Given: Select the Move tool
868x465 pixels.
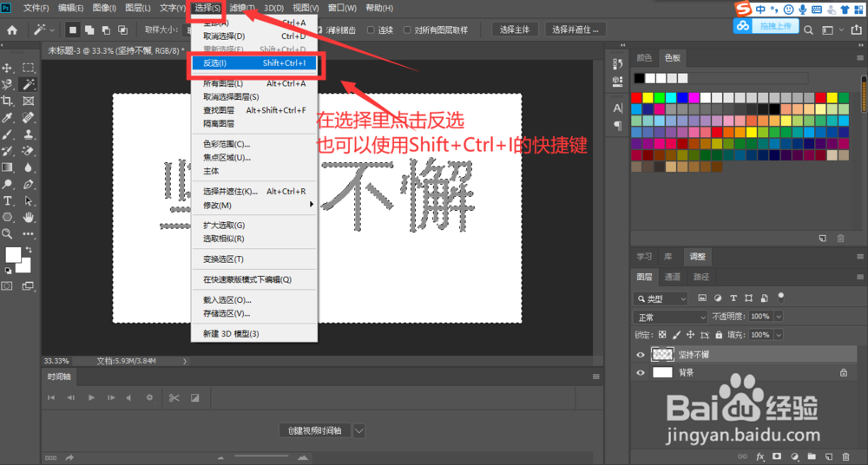Looking at the screenshot, I should [x=7, y=68].
